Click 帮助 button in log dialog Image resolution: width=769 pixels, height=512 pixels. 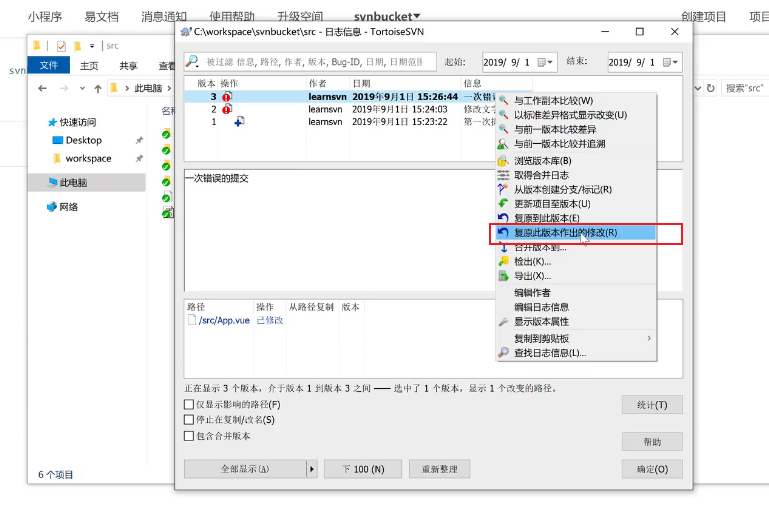[652, 442]
